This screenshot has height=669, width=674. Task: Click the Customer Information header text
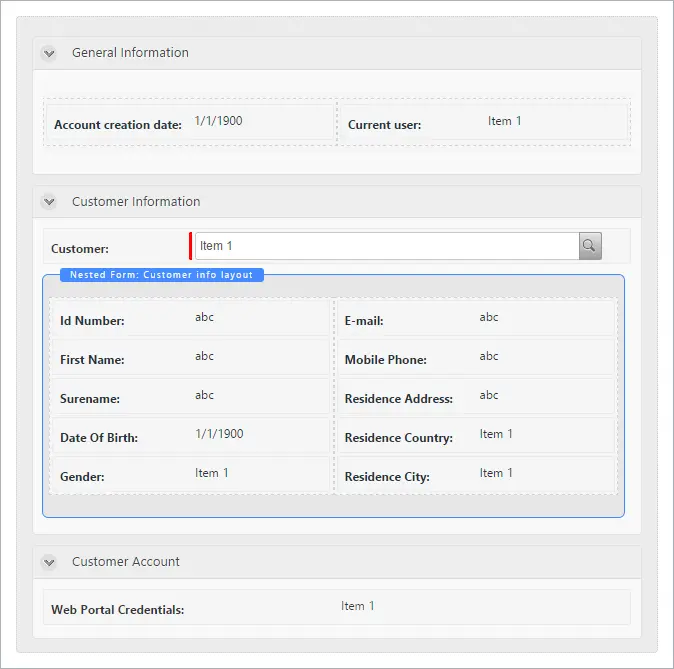tap(136, 202)
